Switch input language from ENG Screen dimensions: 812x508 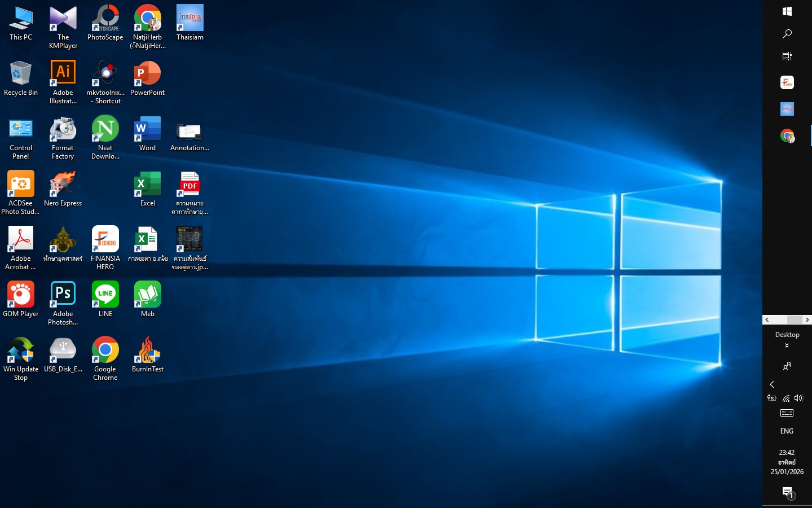point(787,431)
